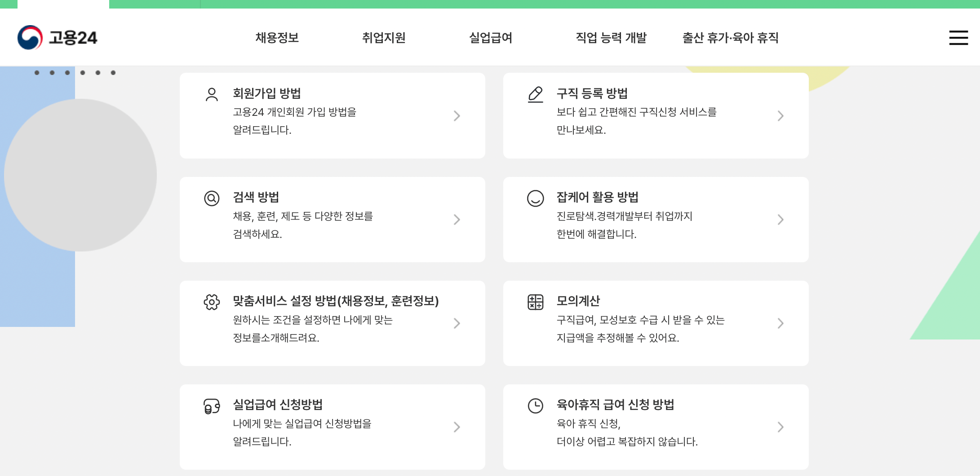
Task: Expand the 회원가입 방법 card chevron
Action: 457,115
